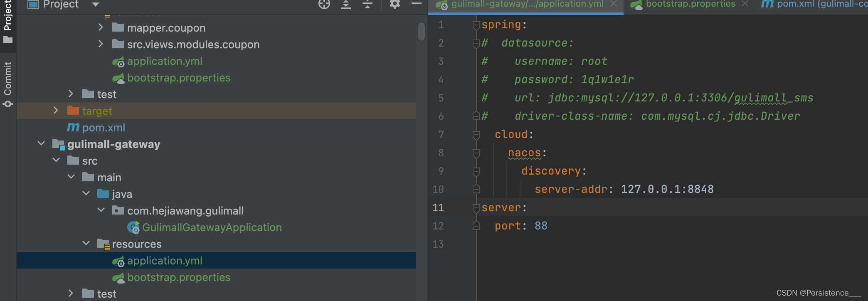
Task: Click the blue java source folder icon
Action: pyautogui.click(x=103, y=194)
